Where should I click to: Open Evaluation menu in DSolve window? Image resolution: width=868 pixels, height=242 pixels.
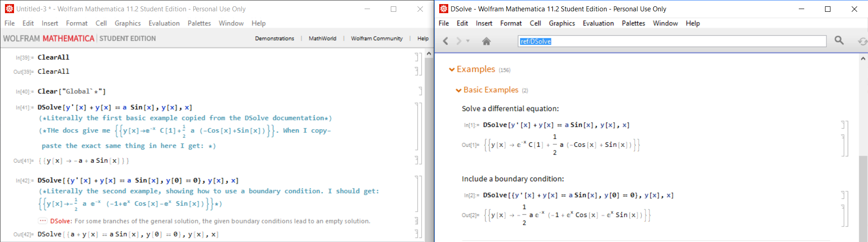click(x=598, y=23)
